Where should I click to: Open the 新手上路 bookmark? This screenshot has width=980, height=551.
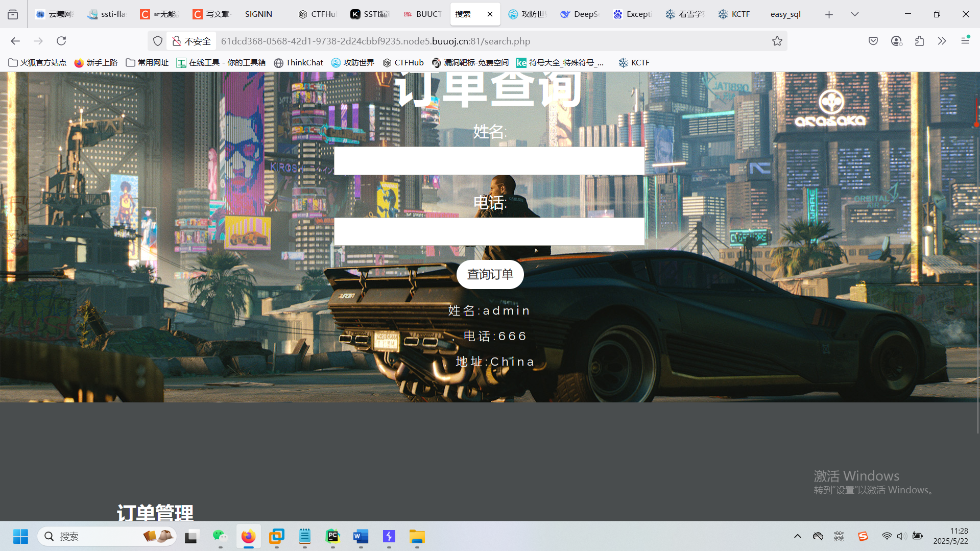pyautogui.click(x=96, y=63)
